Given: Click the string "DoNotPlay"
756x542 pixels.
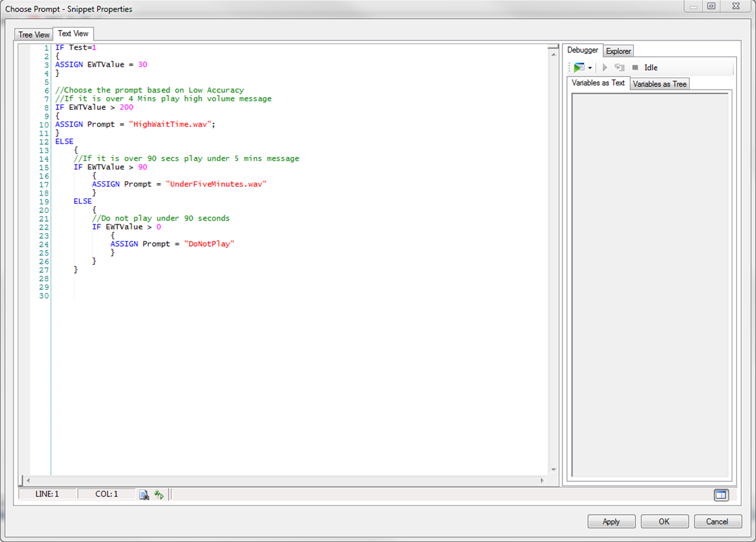Looking at the screenshot, I should (209, 244).
